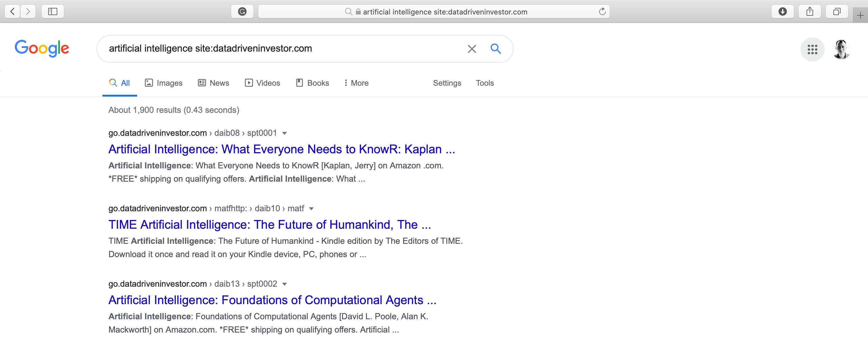The height and width of the screenshot is (344, 868).
Task: Open 'TIME Artificial Intelligence: The Future of Humankind' result
Action: (269, 225)
